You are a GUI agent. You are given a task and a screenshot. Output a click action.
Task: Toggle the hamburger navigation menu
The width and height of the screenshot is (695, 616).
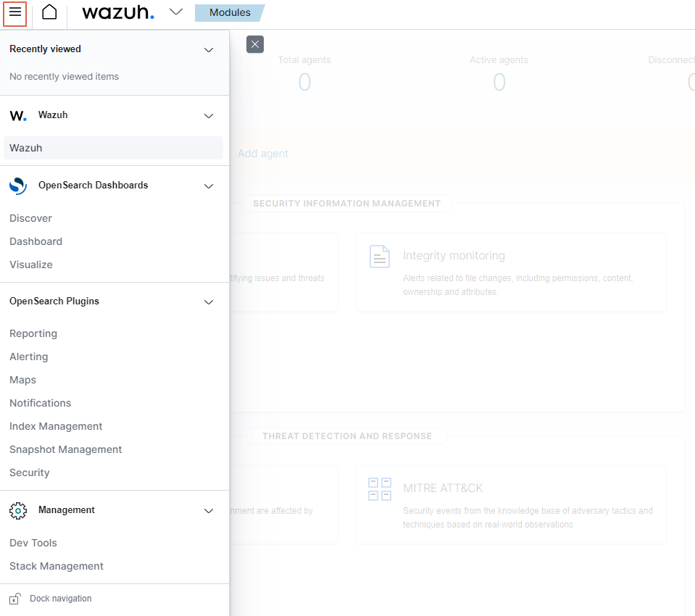click(x=15, y=13)
